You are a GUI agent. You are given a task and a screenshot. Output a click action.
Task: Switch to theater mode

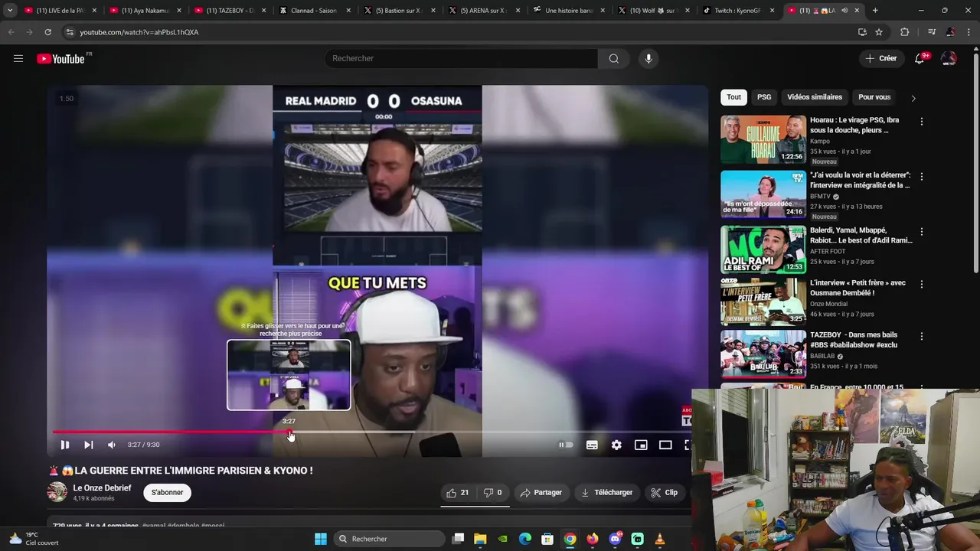pyautogui.click(x=665, y=445)
